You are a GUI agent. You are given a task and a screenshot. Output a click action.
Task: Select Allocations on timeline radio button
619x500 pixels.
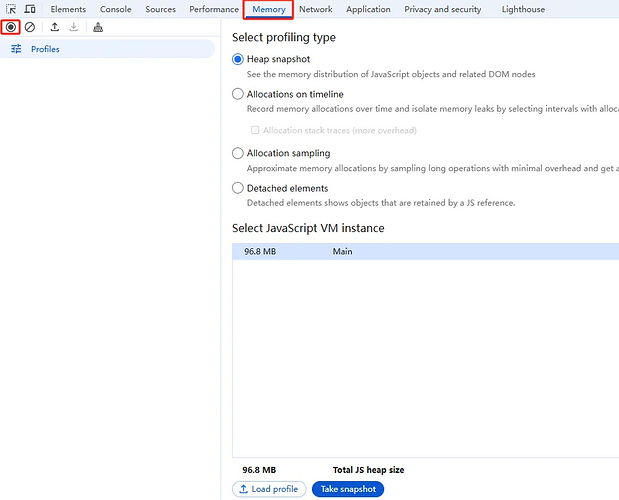point(238,94)
